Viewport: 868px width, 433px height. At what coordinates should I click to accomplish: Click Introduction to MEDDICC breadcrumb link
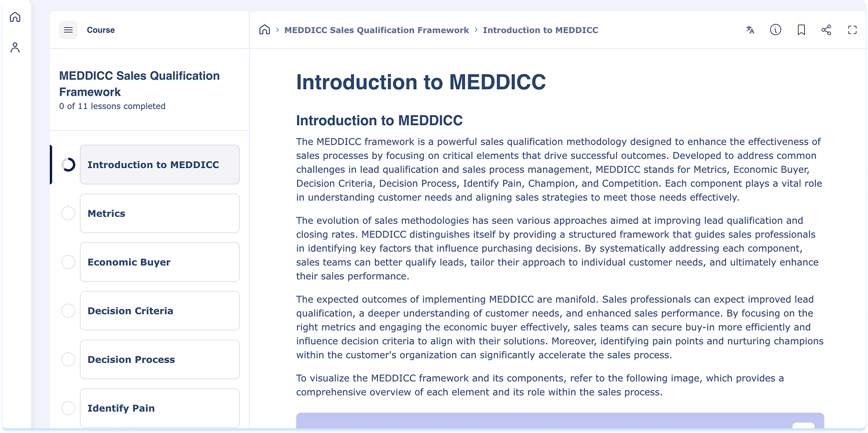click(540, 30)
